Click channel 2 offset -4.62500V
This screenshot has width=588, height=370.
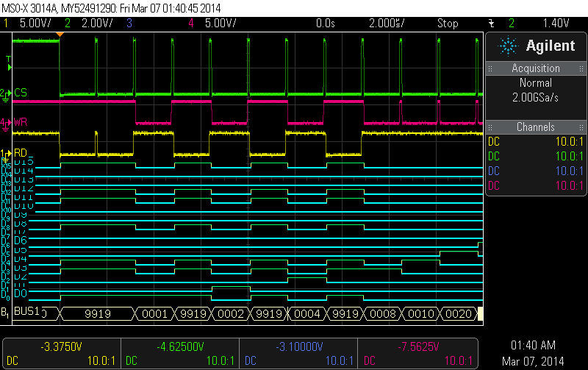180,346
